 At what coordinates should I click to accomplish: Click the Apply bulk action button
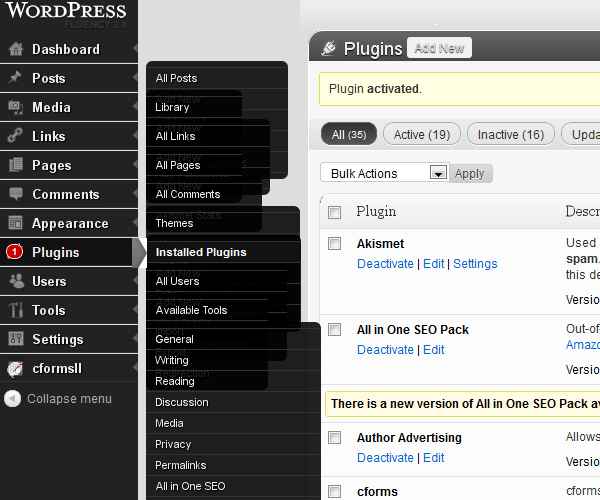tap(470, 174)
